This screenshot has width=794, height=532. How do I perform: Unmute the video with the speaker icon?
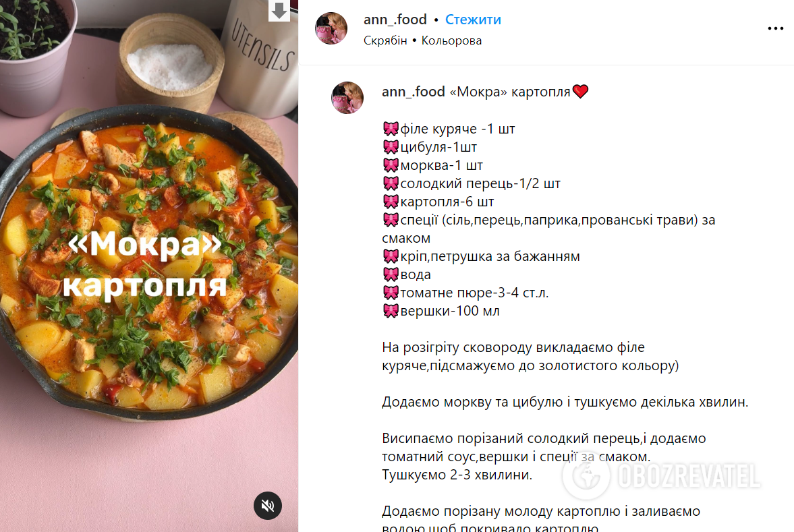click(267, 505)
